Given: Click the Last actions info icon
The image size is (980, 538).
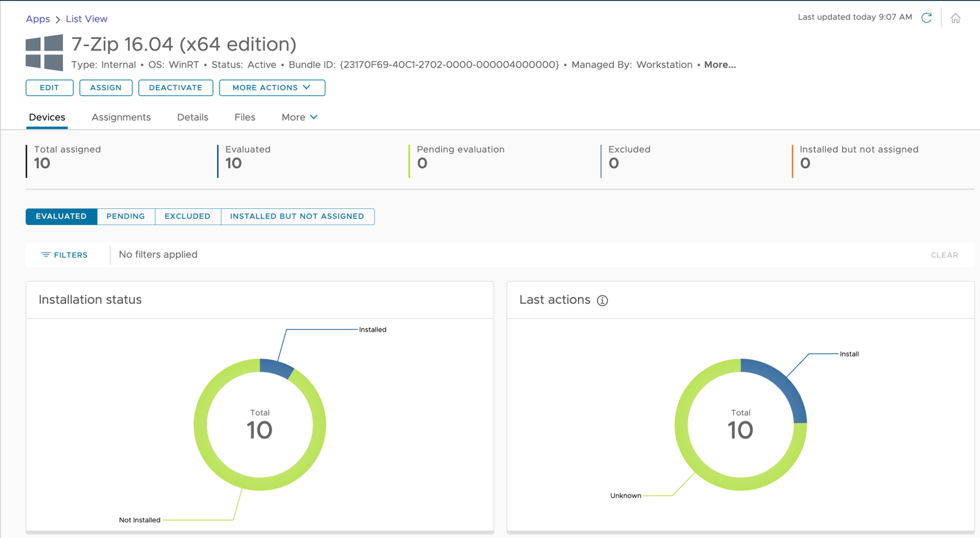Looking at the screenshot, I should tap(602, 300).
